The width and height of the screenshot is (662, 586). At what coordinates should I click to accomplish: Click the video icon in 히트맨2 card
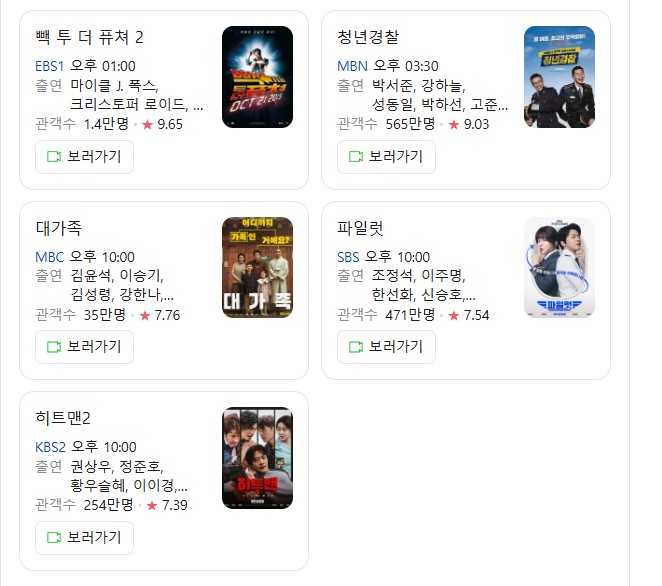[54, 537]
